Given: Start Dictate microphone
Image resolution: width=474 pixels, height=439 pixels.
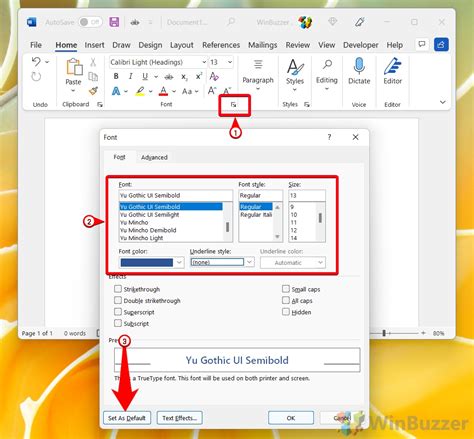Looking at the screenshot, I should 359,66.
